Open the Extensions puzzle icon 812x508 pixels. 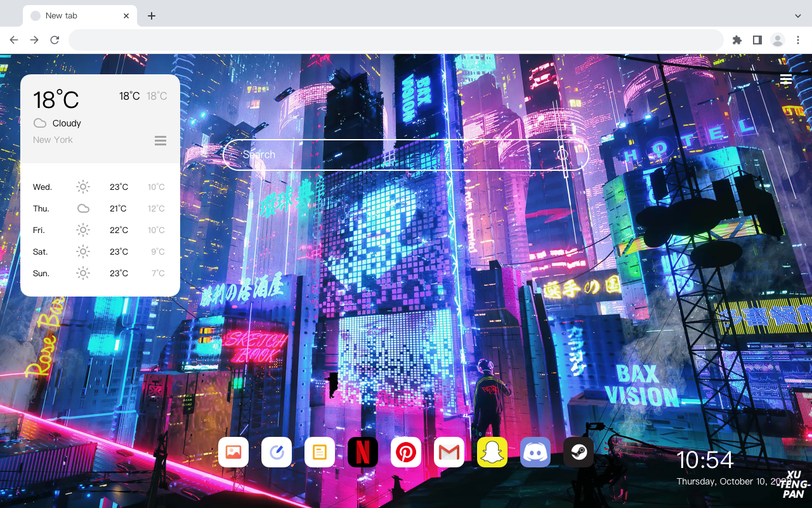(737, 40)
